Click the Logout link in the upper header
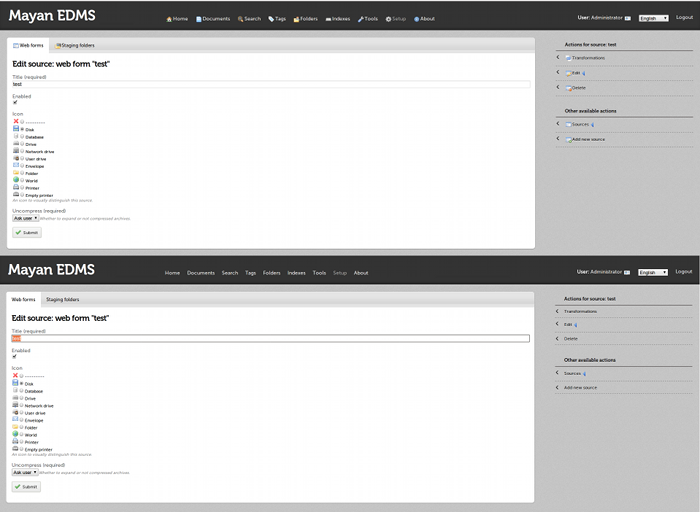Viewport: 700px width, 512px height. pos(684,17)
